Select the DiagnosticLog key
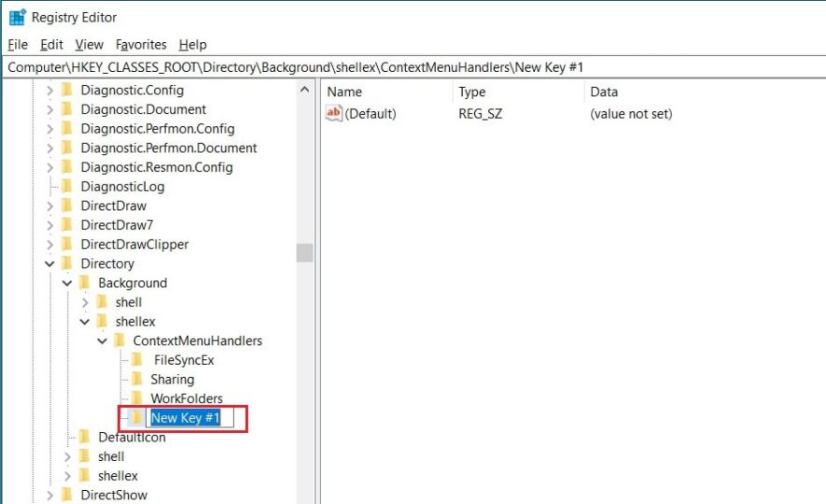Viewport: 826px width, 504px height. 122,187
